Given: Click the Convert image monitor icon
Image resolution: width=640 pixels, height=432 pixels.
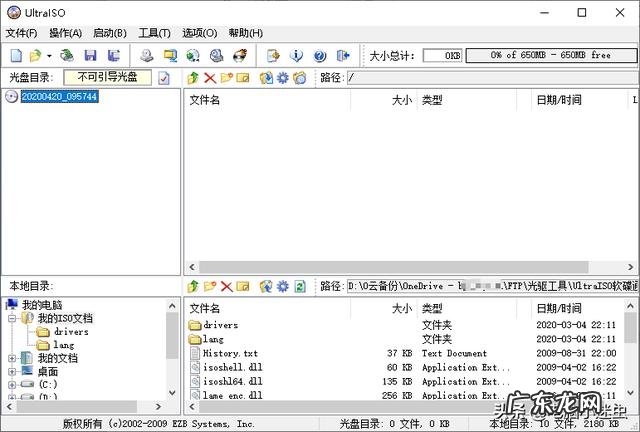Looking at the screenshot, I should (x=170, y=55).
